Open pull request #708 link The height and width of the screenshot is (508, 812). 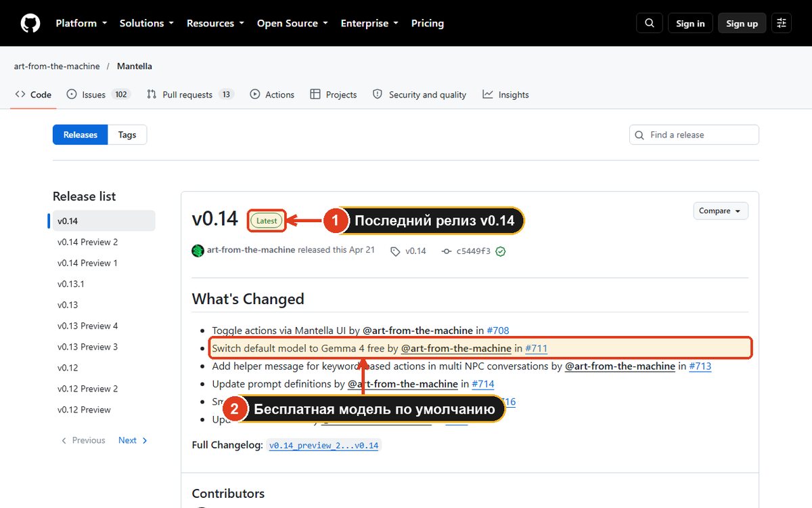(497, 331)
